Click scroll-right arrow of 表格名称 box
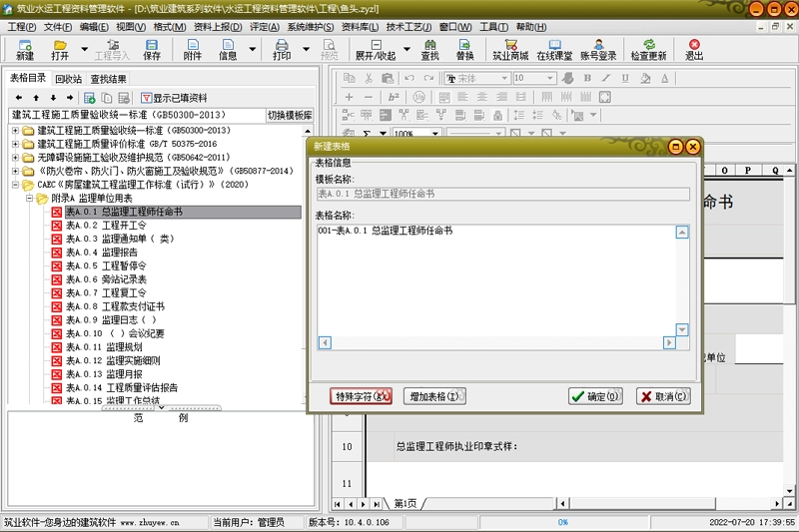The height and width of the screenshot is (532, 799). (x=669, y=342)
